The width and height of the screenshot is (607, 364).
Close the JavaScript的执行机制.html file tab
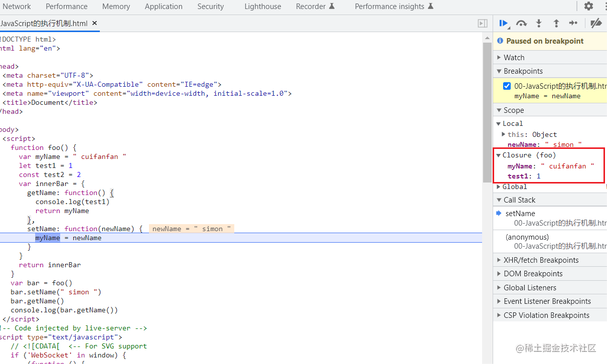[x=94, y=24]
